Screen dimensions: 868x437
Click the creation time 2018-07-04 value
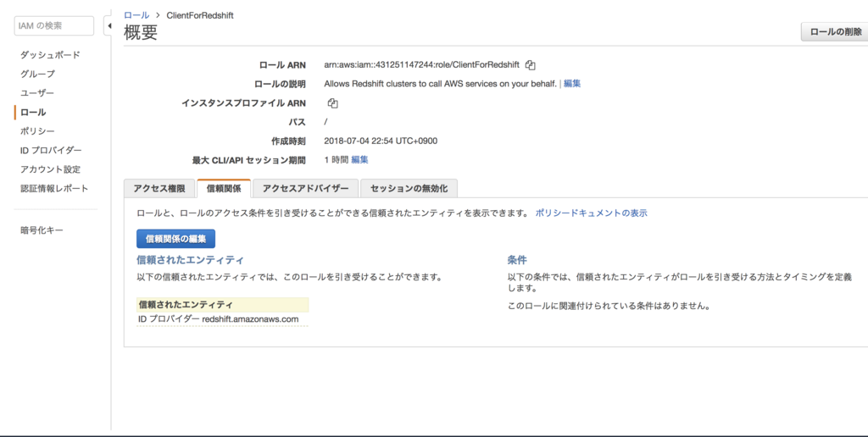pyautogui.click(x=381, y=141)
